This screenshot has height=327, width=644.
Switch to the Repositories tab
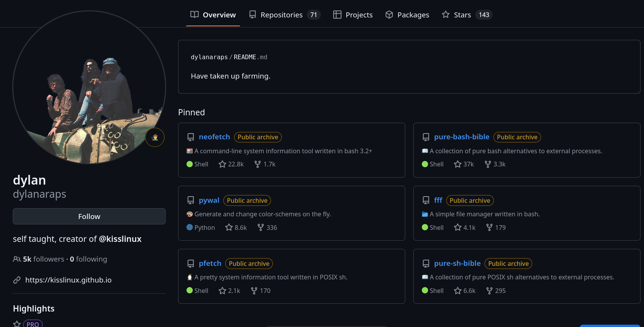coord(284,15)
